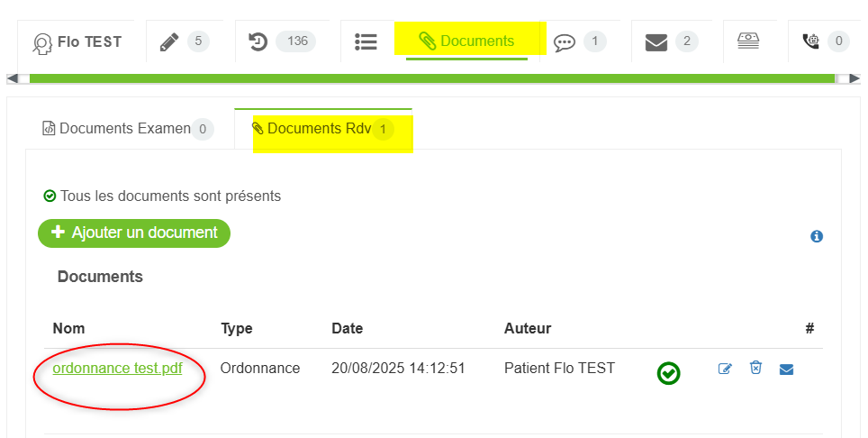868x438 pixels.
Task: Click the blue info icon
Action: pos(817,236)
